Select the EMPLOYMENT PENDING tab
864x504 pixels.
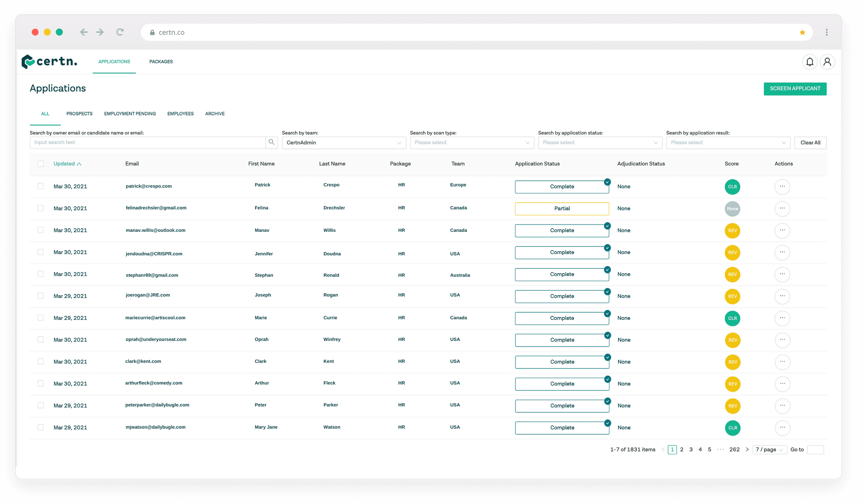[130, 114]
